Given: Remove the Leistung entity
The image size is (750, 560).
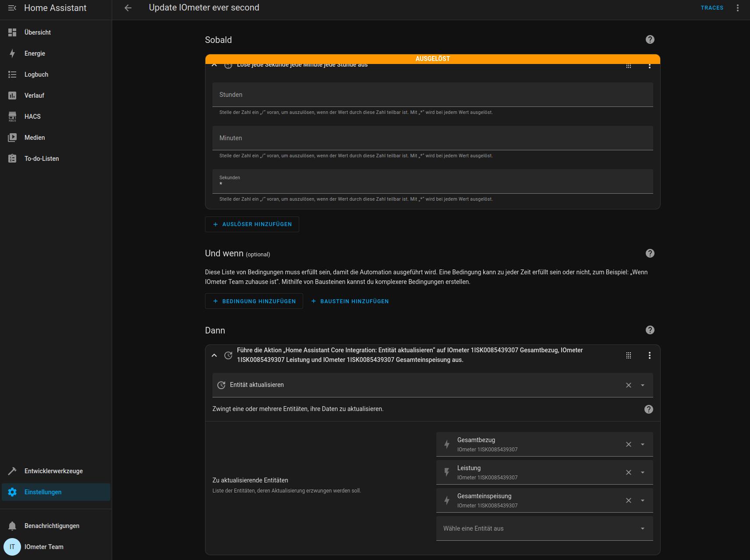Looking at the screenshot, I should pos(629,472).
